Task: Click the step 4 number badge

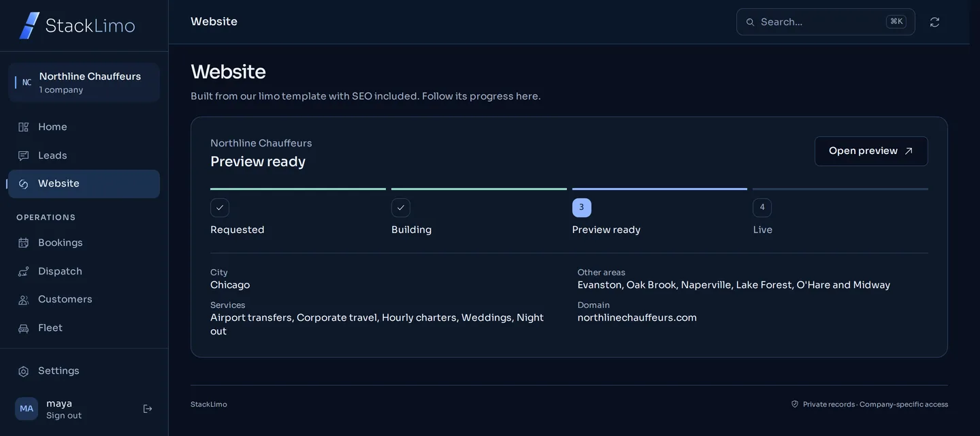Action: 762,208
